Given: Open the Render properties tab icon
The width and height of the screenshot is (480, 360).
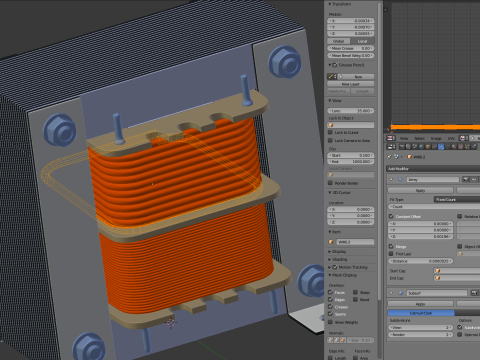Looking at the screenshot, I should 402,146.
